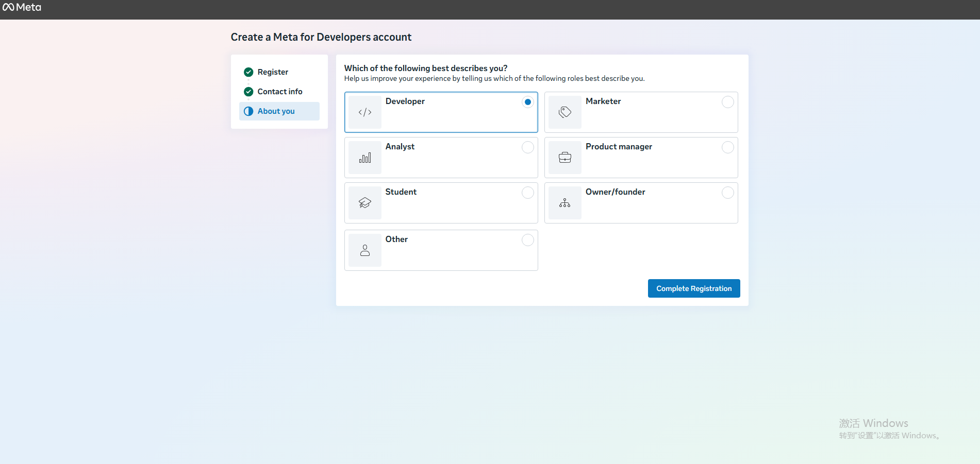This screenshot has height=464, width=980.
Task: Select the Other radio button
Action: pos(527,240)
